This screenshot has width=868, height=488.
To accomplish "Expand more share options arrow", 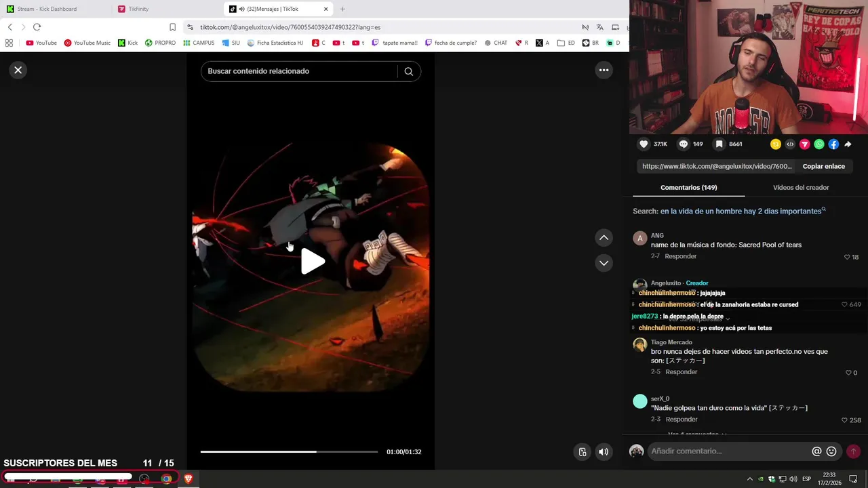I will click(848, 144).
